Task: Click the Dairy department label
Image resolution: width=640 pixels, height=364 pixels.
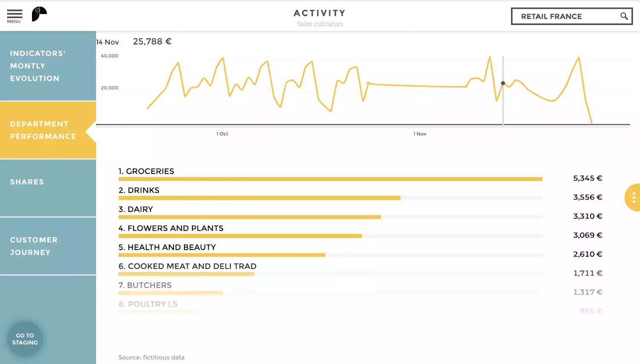Action: [x=136, y=210]
